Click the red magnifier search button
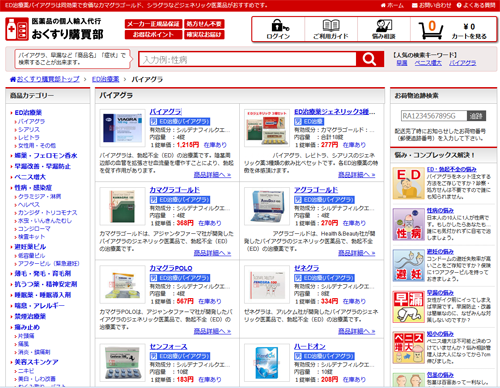500x388 pixels. click(x=370, y=59)
